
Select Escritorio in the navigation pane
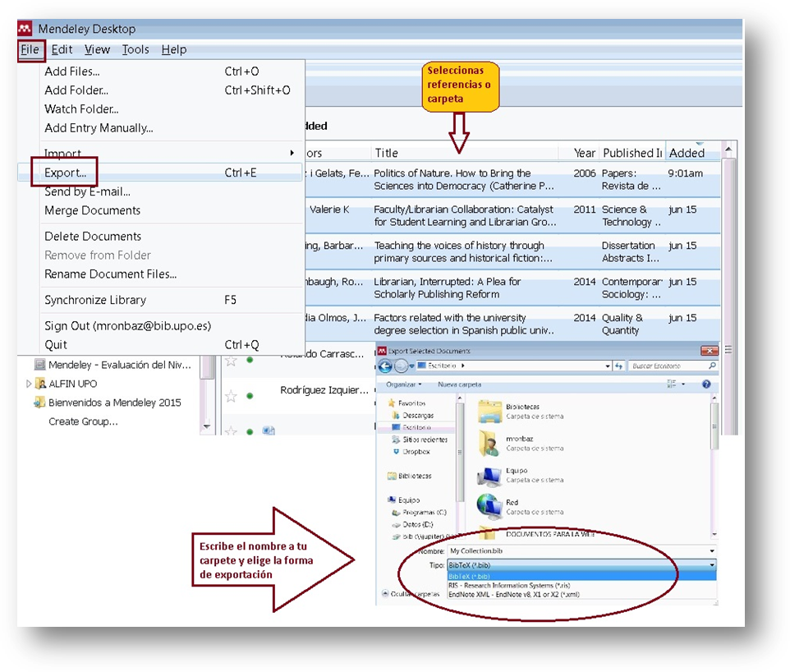[x=416, y=427]
